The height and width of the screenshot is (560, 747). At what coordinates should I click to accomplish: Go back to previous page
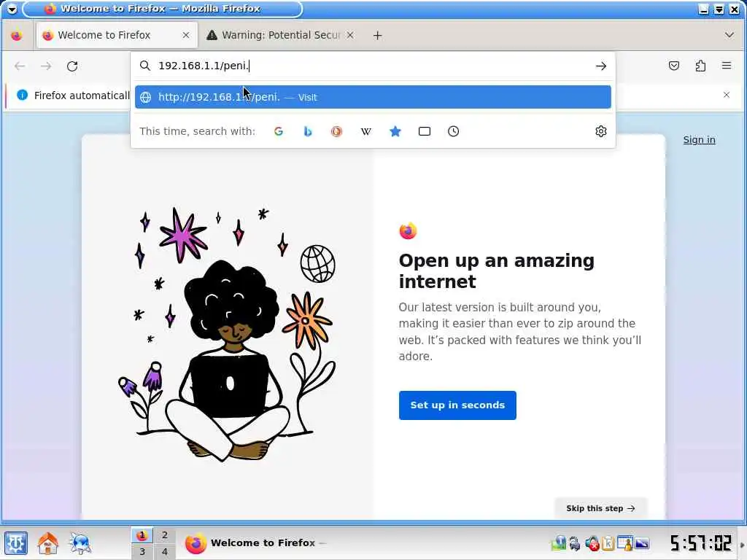tap(20, 66)
